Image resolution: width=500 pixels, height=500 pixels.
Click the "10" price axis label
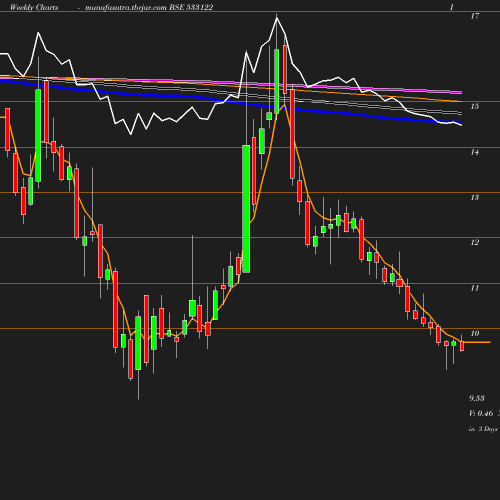click(x=475, y=333)
